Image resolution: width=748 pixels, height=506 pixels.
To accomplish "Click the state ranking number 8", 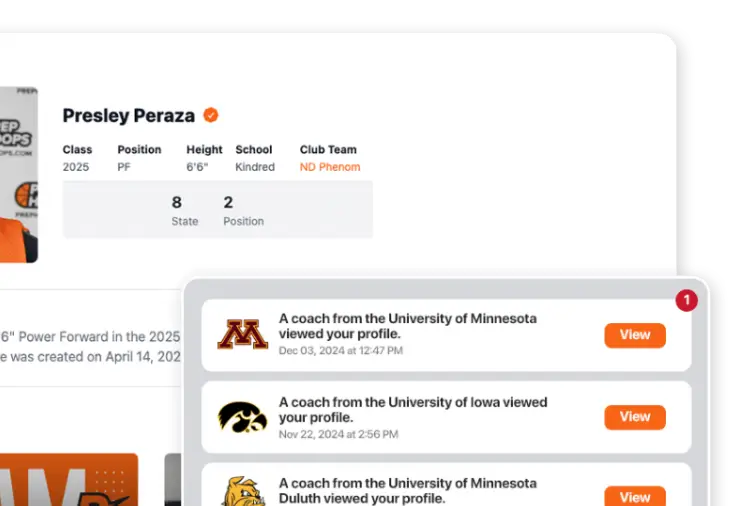I will point(177,202).
